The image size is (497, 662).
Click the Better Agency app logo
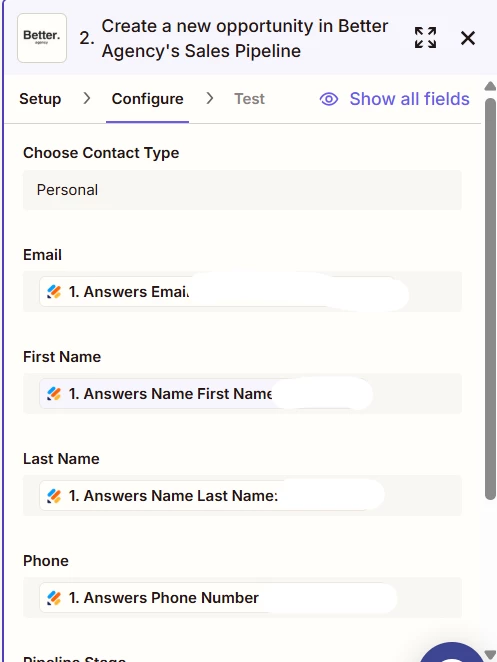coord(42,38)
